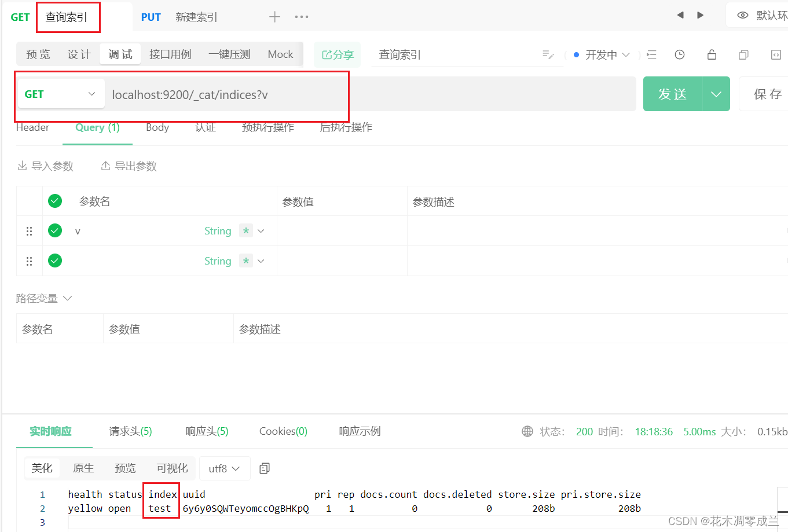
Task: Click 导入参数 import parameters
Action: [46, 166]
